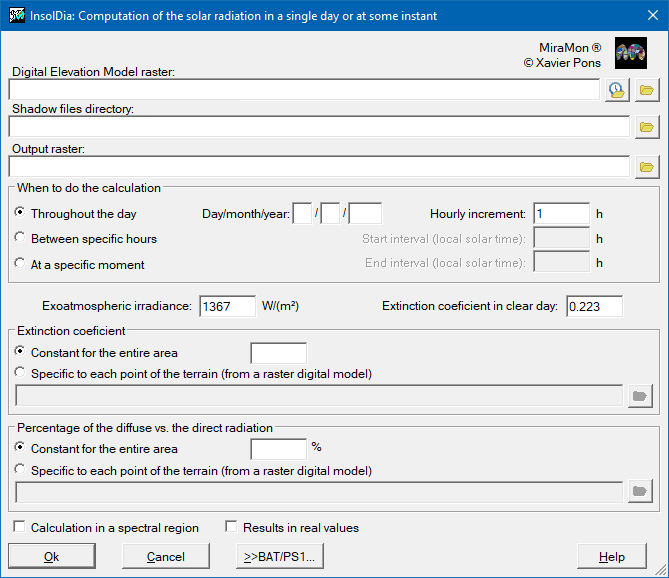
Task: Click the Exoatmospheric irradiance input field
Action: pos(227,306)
